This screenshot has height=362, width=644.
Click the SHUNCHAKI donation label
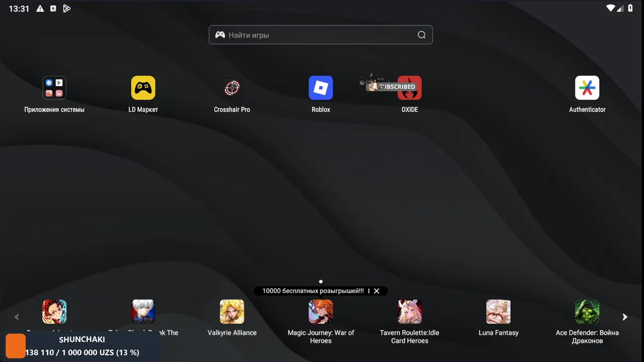point(82,339)
